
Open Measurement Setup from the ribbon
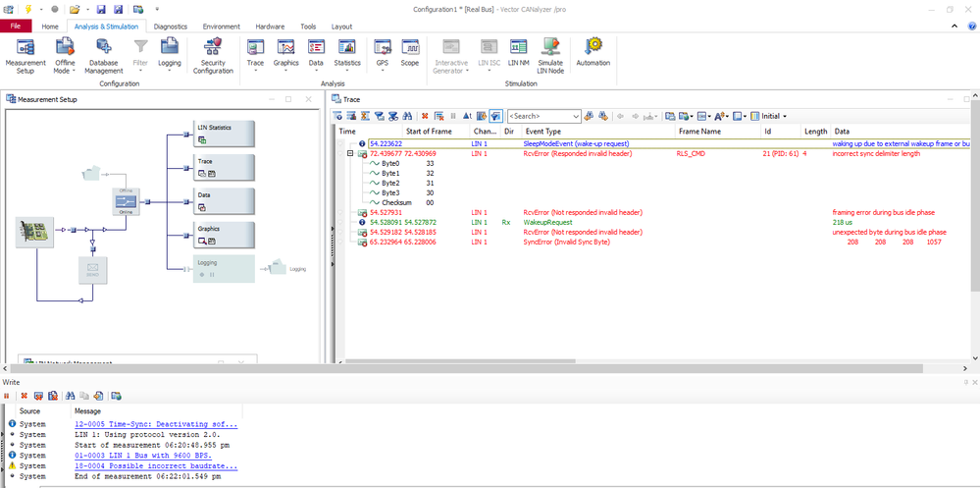click(26, 56)
